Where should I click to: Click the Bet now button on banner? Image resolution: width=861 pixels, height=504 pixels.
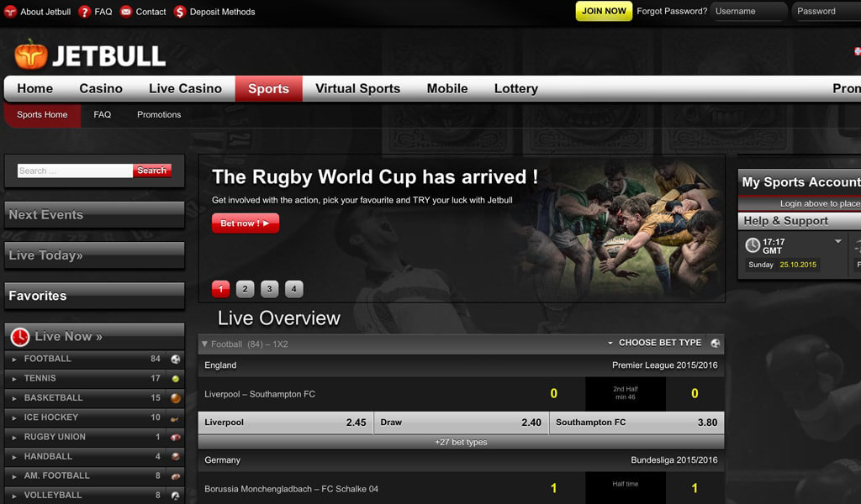pos(246,223)
